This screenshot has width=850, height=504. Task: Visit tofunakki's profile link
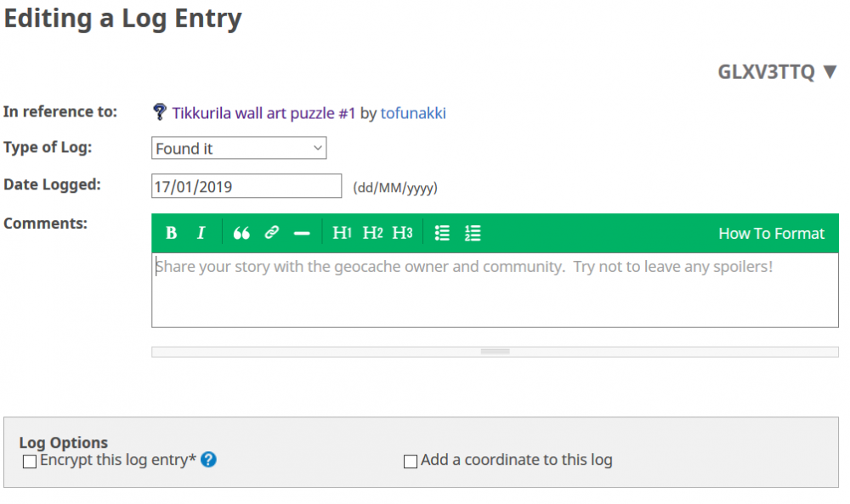(x=413, y=113)
